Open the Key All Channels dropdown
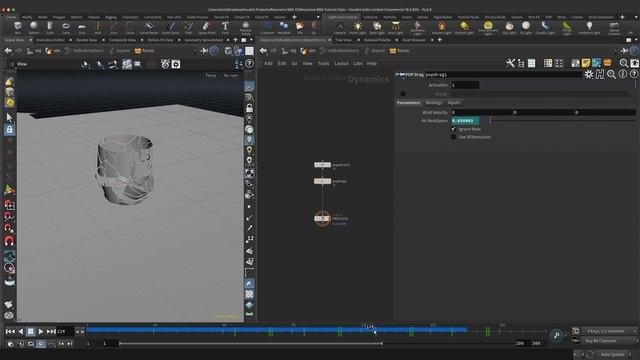The width and height of the screenshot is (640, 360). click(609, 340)
